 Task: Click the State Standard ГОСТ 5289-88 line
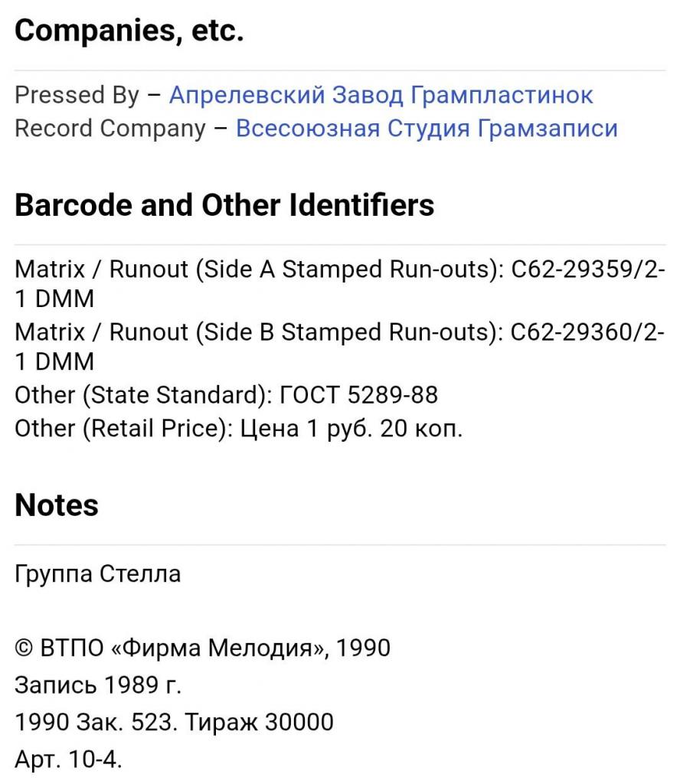[227, 395]
